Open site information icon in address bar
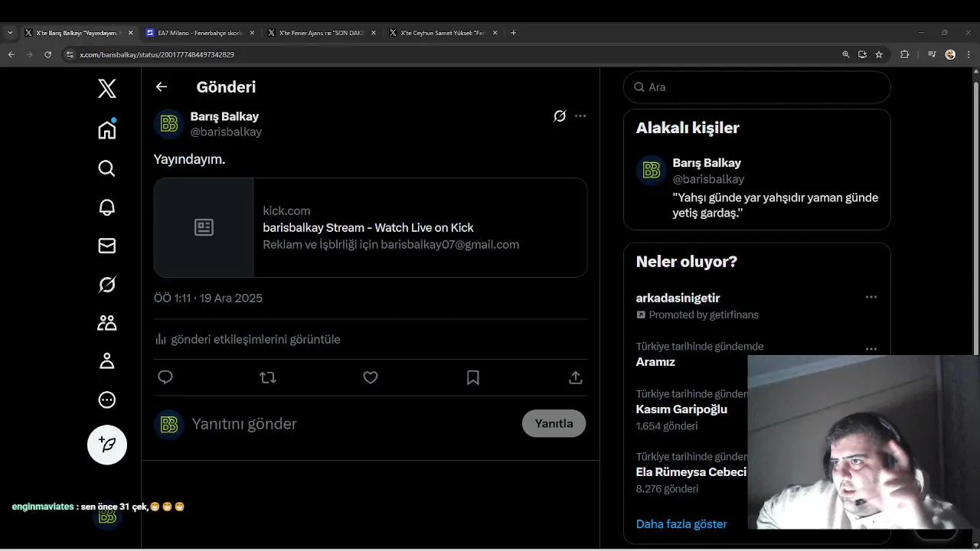 70,54
